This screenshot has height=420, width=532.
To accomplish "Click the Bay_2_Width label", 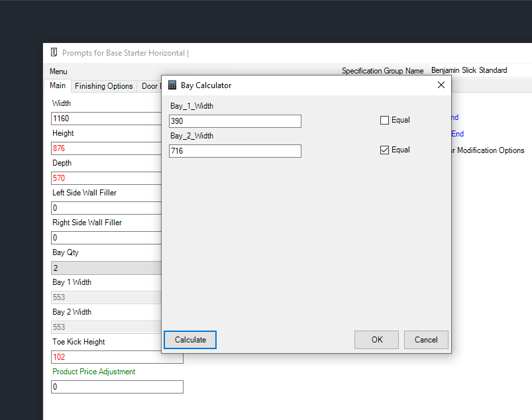I will tap(191, 136).
